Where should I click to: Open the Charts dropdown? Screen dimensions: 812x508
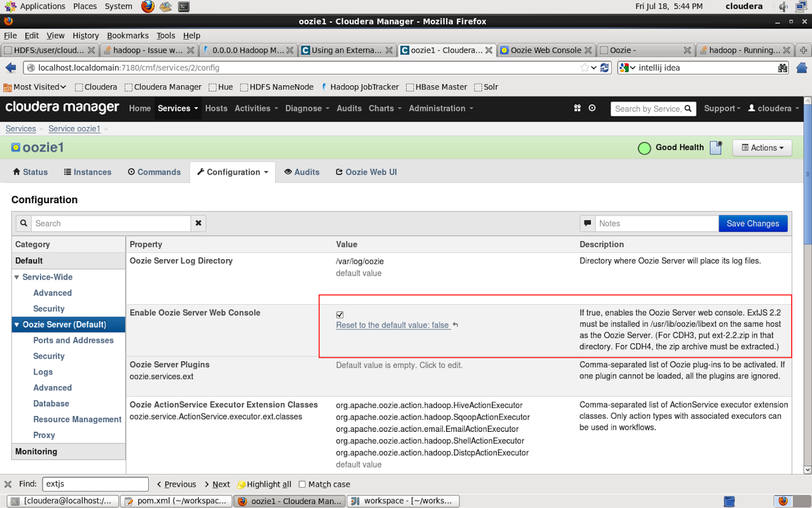pyautogui.click(x=385, y=108)
